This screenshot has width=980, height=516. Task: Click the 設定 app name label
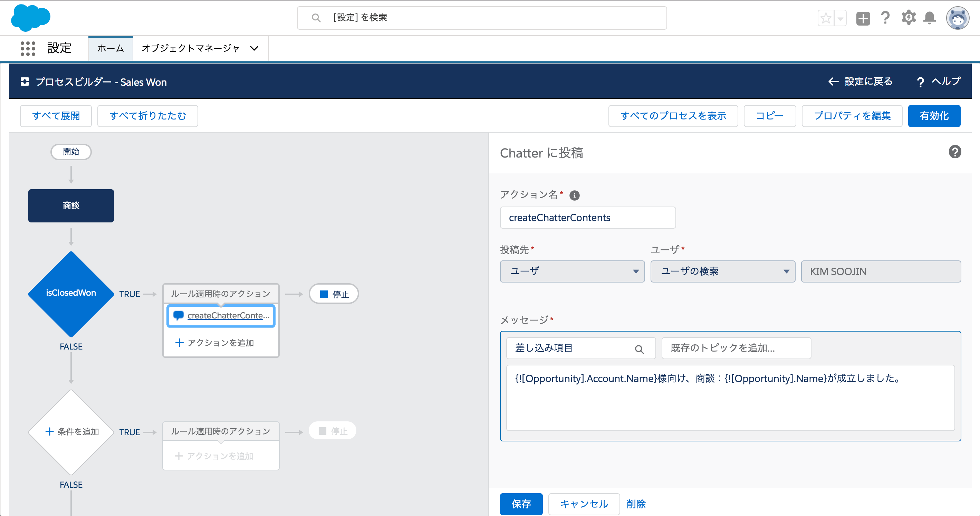coord(59,48)
